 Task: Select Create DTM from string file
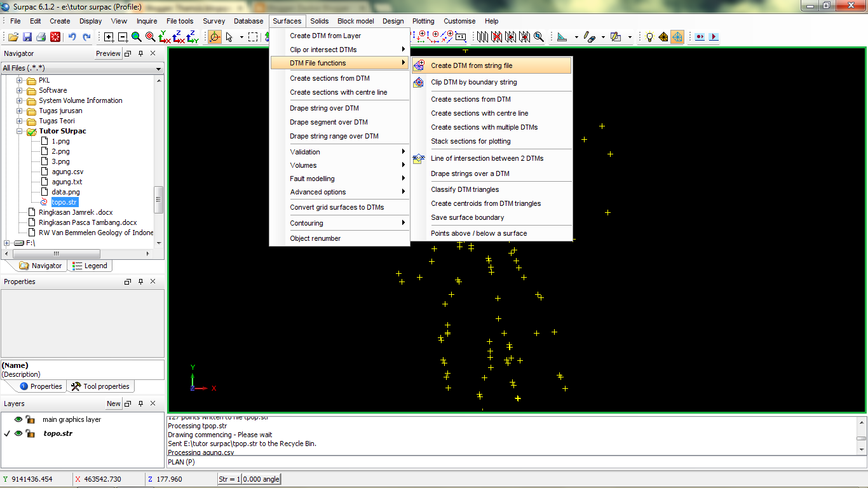492,65
